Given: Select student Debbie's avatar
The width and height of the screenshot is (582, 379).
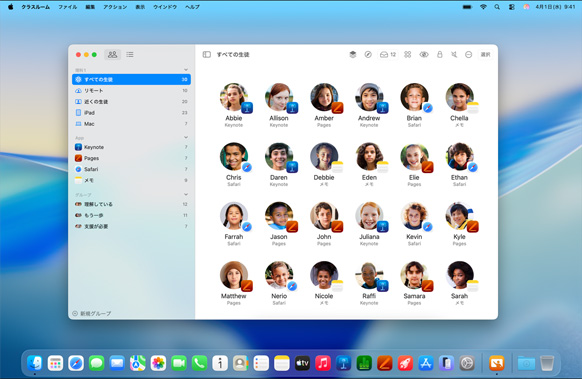Looking at the screenshot, I should [324, 157].
